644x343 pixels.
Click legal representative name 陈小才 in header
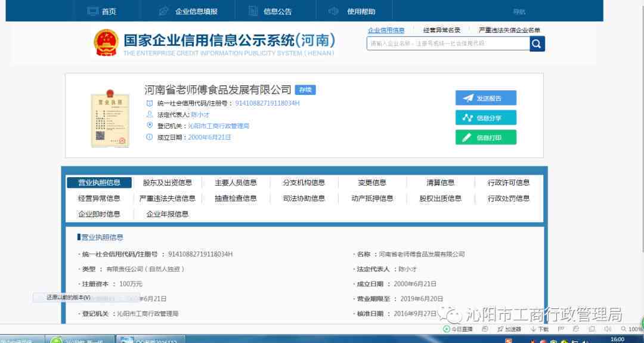[200, 115]
